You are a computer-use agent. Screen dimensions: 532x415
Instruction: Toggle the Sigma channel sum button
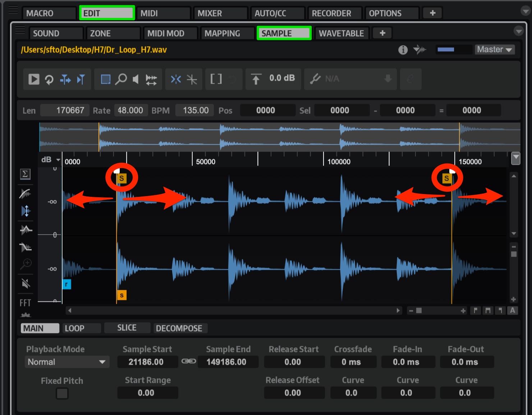[25, 174]
